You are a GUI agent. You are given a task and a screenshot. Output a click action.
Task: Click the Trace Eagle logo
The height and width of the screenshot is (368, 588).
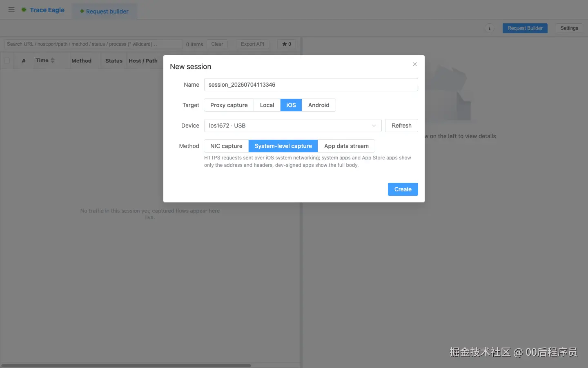(x=43, y=10)
